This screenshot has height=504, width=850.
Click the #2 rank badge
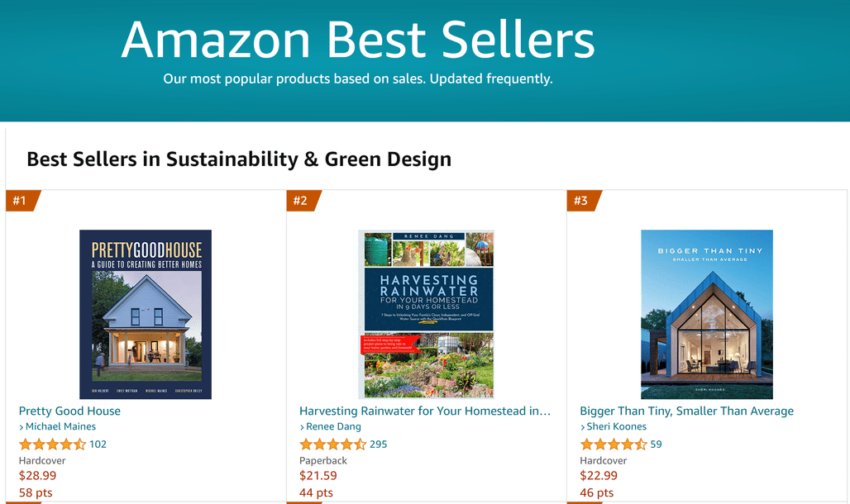(x=303, y=201)
